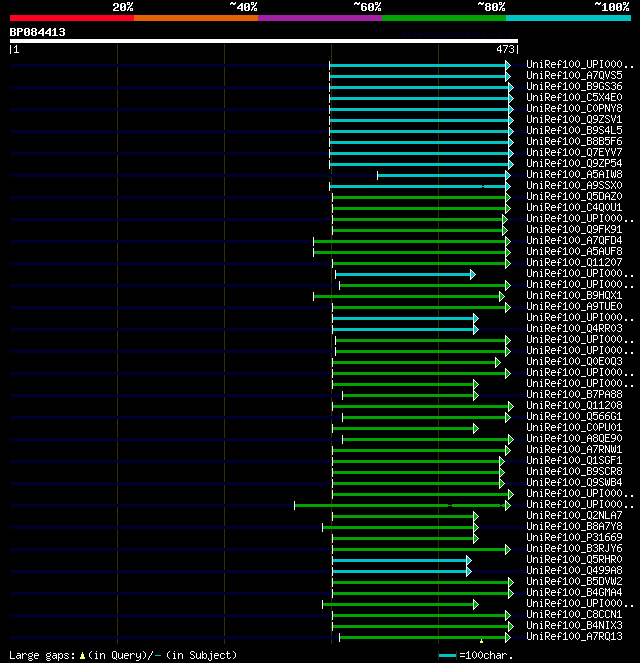Image resolution: width=640 pixels, height=663 pixels.
Task: Click the cyan alignment bar for Q5RHR0
Action: tap(402, 560)
